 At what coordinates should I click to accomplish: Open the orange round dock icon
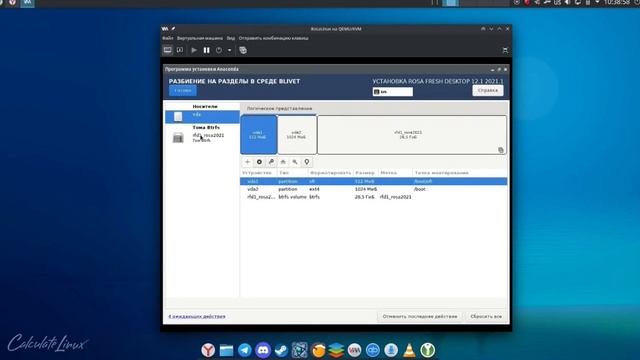pyautogui.click(x=318, y=350)
